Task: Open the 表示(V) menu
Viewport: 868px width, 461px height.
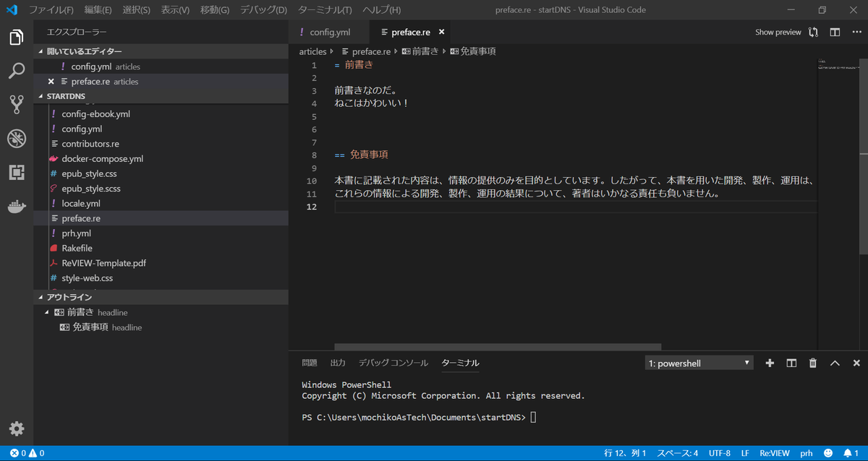Action: click(175, 10)
